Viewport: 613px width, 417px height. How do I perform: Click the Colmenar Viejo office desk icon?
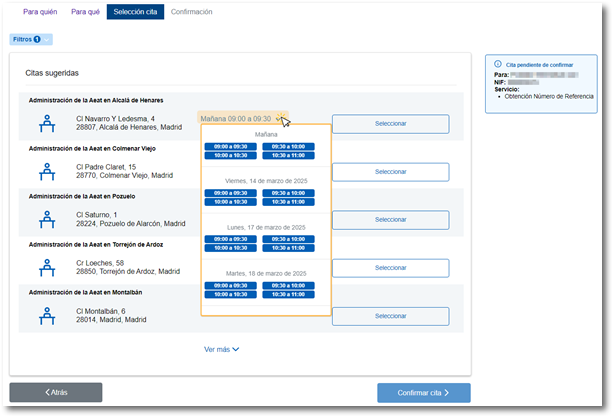[x=46, y=171]
